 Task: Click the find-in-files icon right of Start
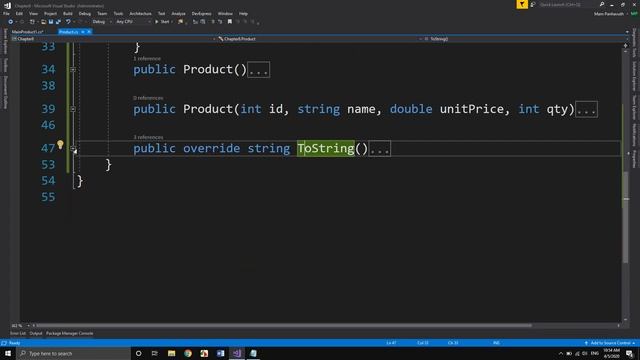coord(180,22)
